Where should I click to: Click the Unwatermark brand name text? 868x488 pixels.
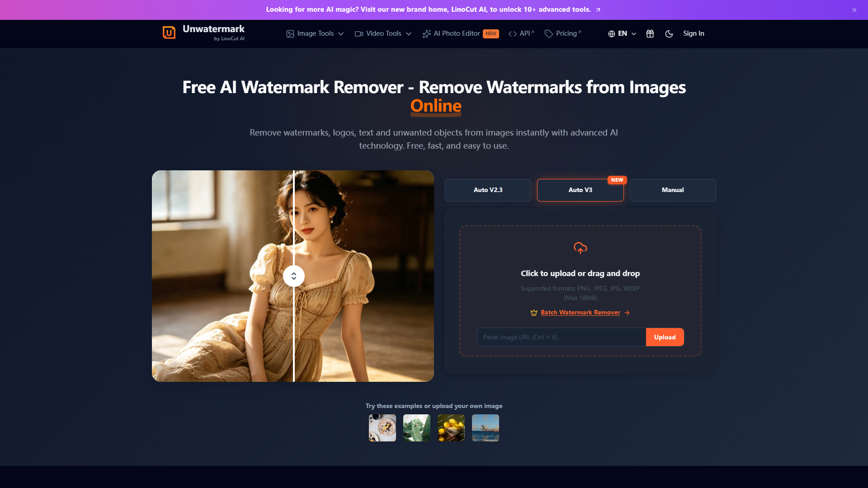click(x=213, y=29)
